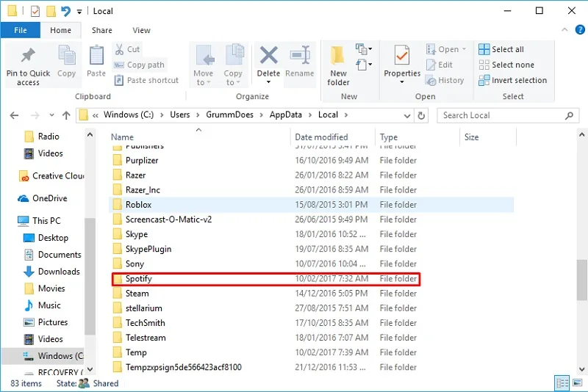The image size is (588, 392).
Task: Click GrummDoes in the address path
Action: coord(230,115)
